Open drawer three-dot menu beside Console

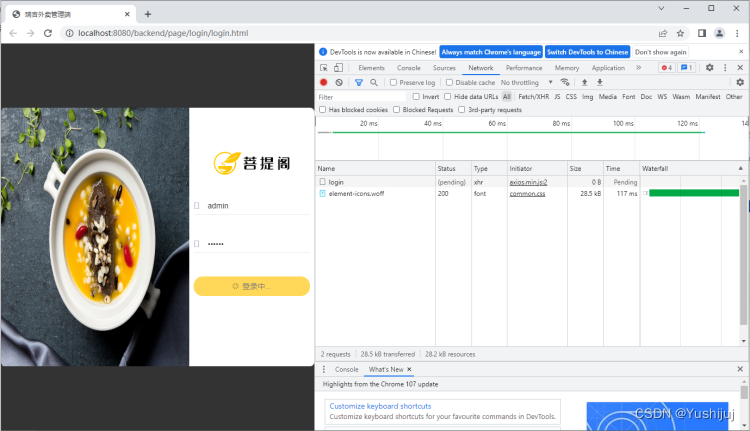(x=324, y=369)
